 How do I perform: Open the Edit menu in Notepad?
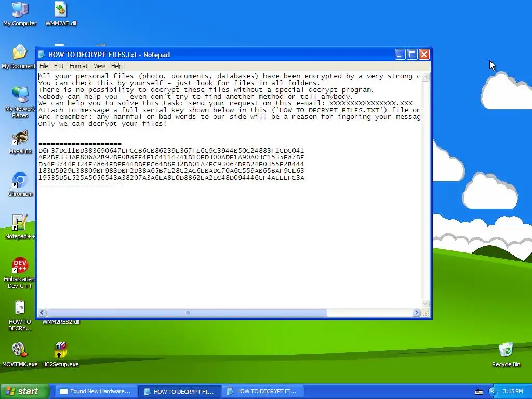(x=59, y=66)
